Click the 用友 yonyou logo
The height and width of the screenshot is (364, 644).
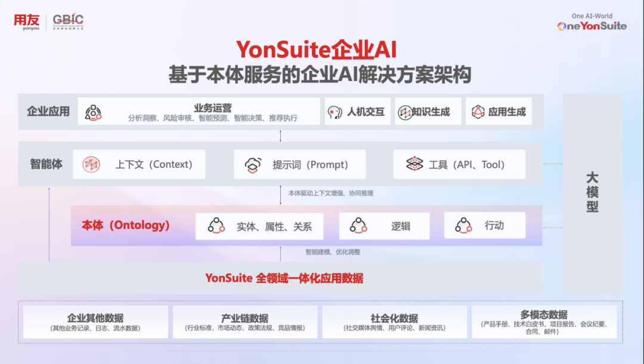pos(27,21)
